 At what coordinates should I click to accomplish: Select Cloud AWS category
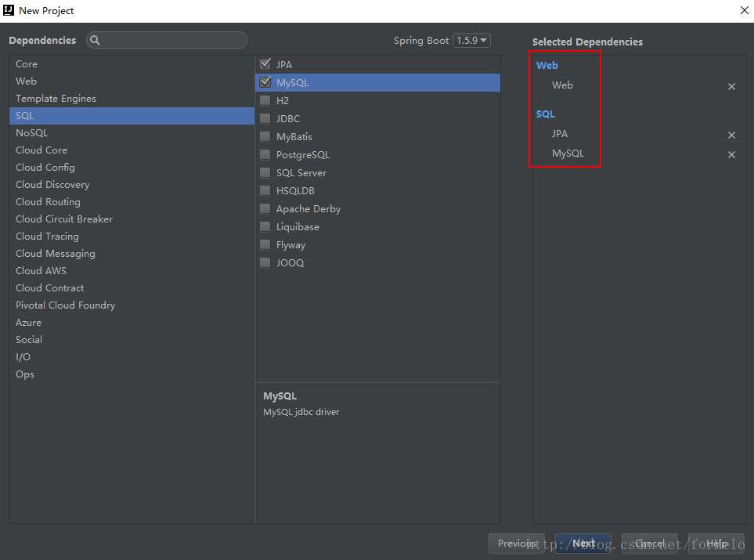(132, 271)
